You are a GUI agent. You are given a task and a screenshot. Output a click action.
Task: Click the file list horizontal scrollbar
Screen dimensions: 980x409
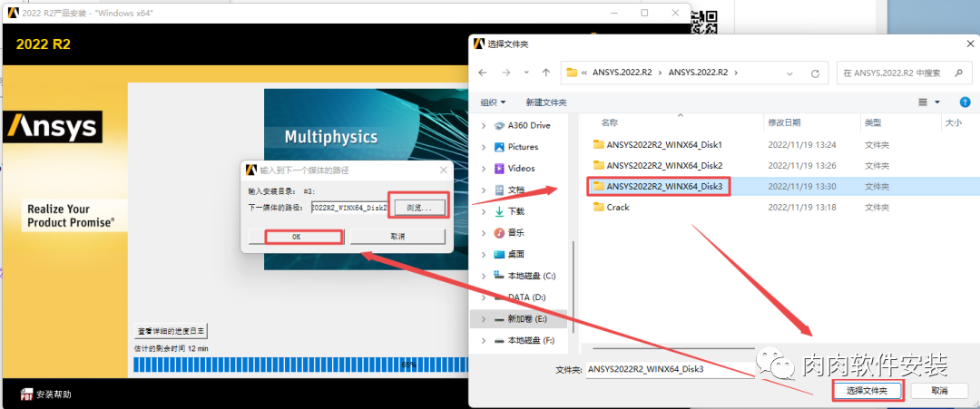[671, 347]
